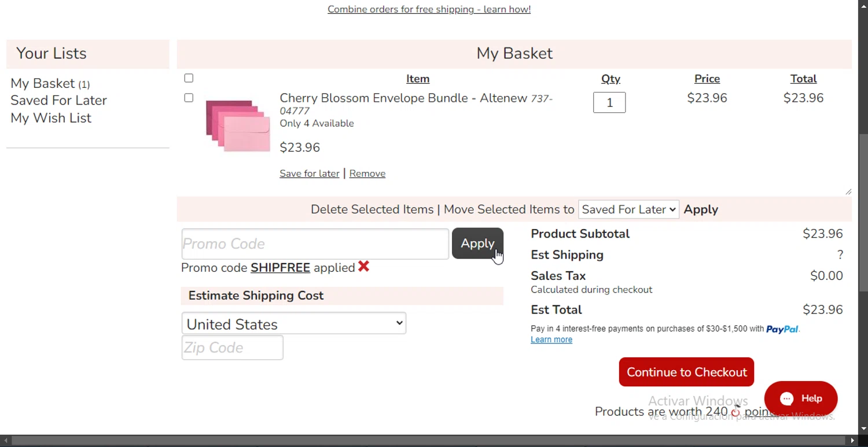
Task: Open My Wish List in sidebar
Action: (51, 118)
